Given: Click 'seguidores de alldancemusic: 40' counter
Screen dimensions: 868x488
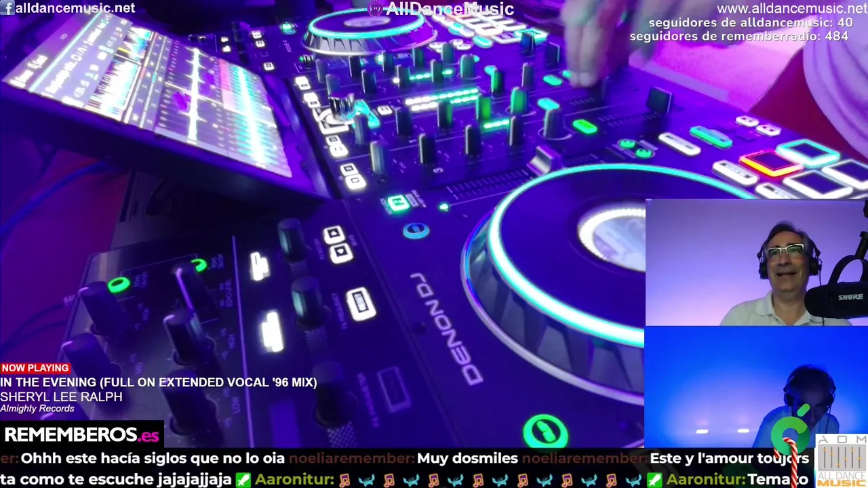Looking at the screenshot, I should (x=751, y=22).
